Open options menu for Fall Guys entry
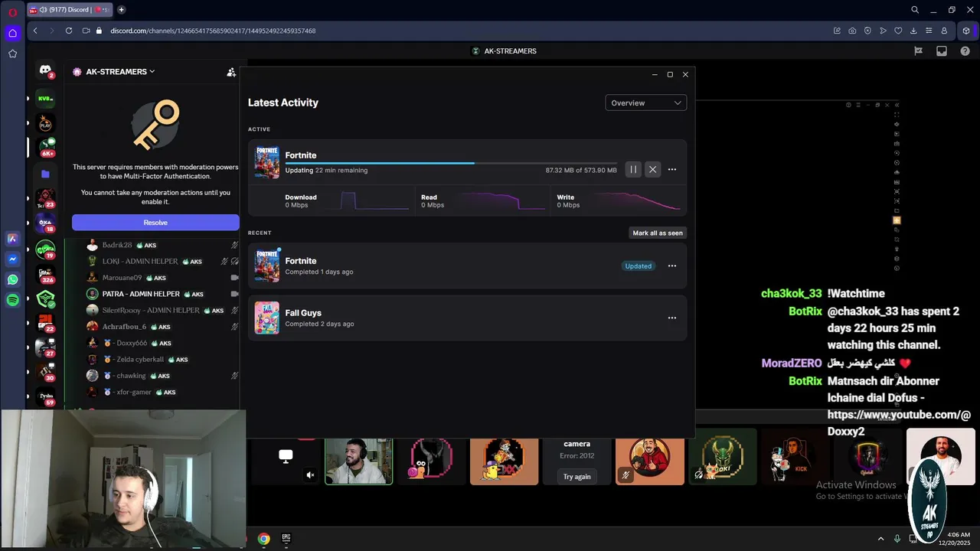The width and height of the screenshot is (980, 551). pos(672,318)
